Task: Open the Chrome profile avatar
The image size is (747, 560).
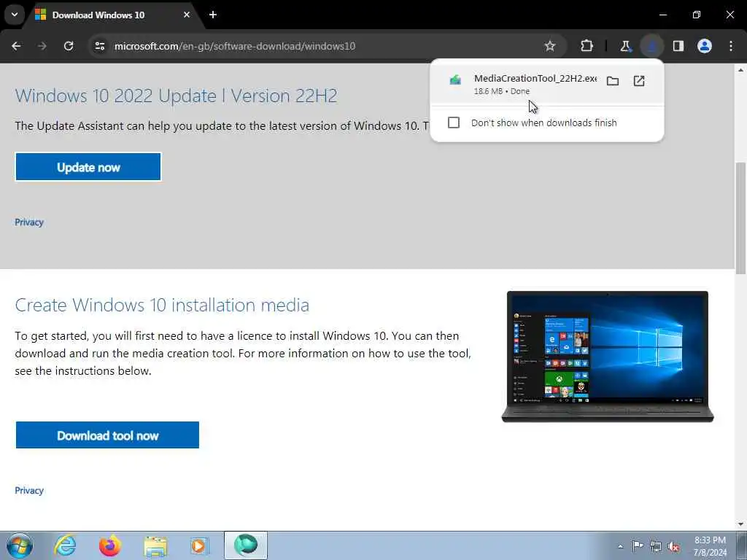Action: [x=705, y=46]
